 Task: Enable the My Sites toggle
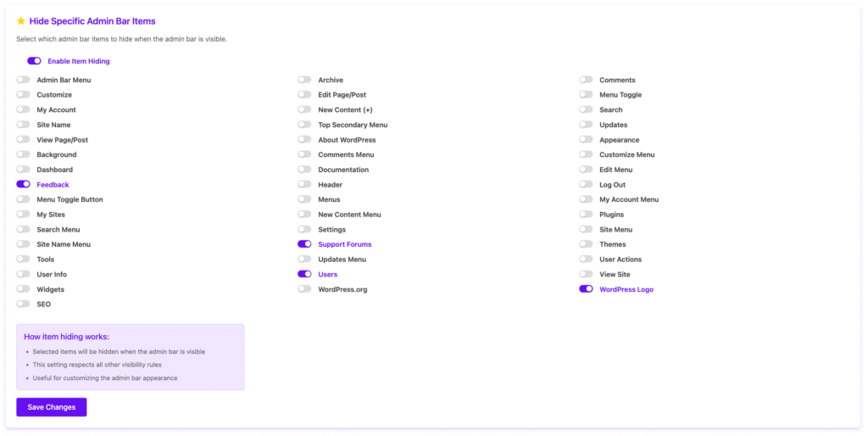pyautogui.click(x=23, y=215)
